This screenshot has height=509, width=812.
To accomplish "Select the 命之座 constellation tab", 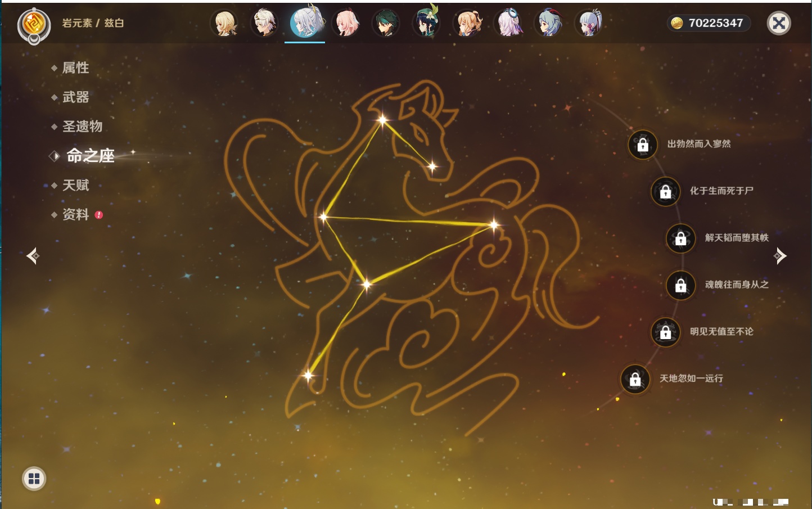I will 91,156.
